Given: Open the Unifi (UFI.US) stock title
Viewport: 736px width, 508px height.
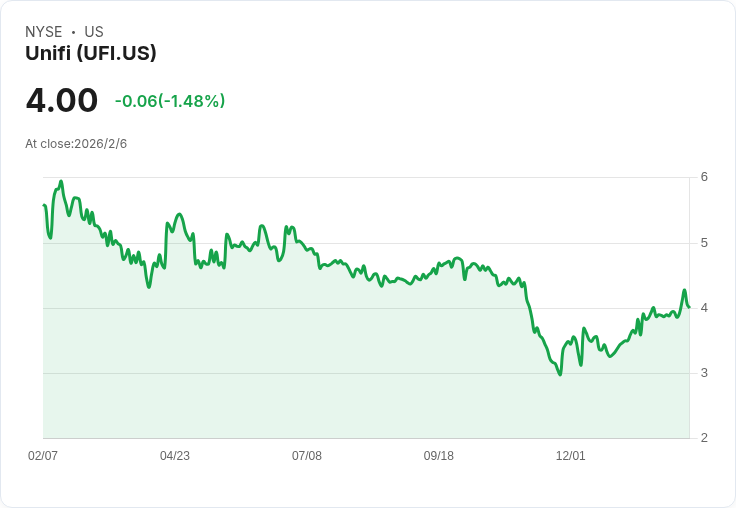Looking at the screenshot, I should point(91,53).
